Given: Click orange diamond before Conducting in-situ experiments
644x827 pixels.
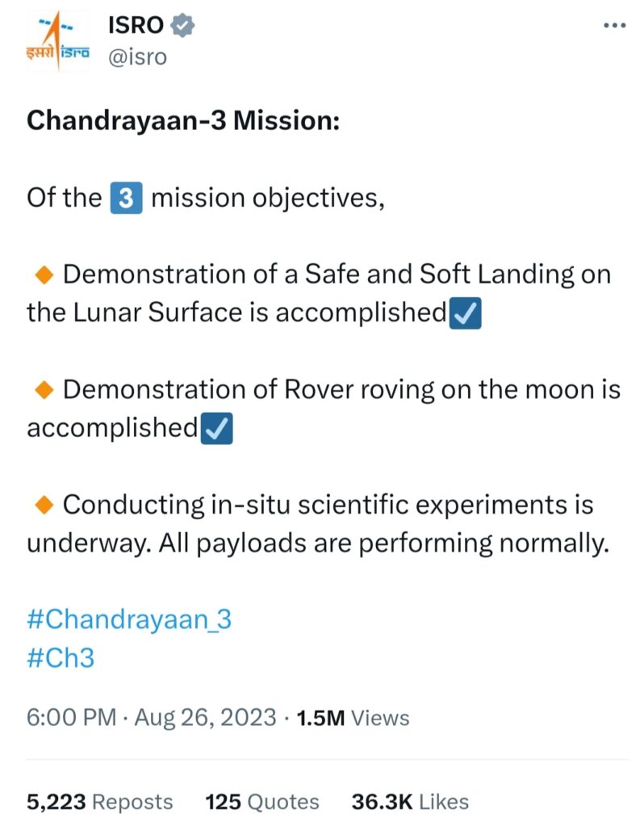Looking at the screenshot, I should point(44,505).
